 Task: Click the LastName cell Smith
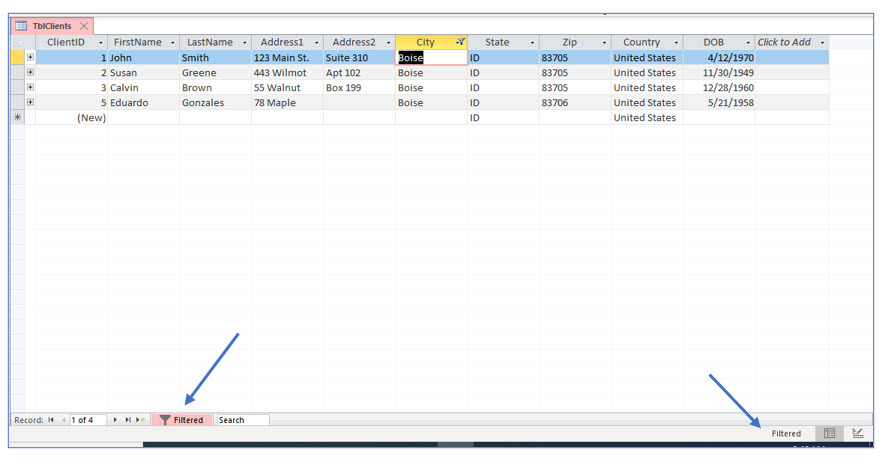(x=215, y=58)
